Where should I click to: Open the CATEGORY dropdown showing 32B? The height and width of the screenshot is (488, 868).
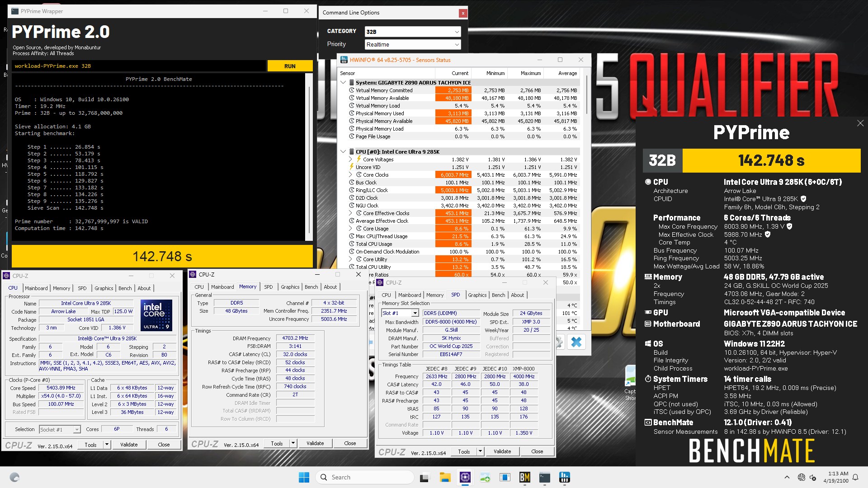[413, 32]
